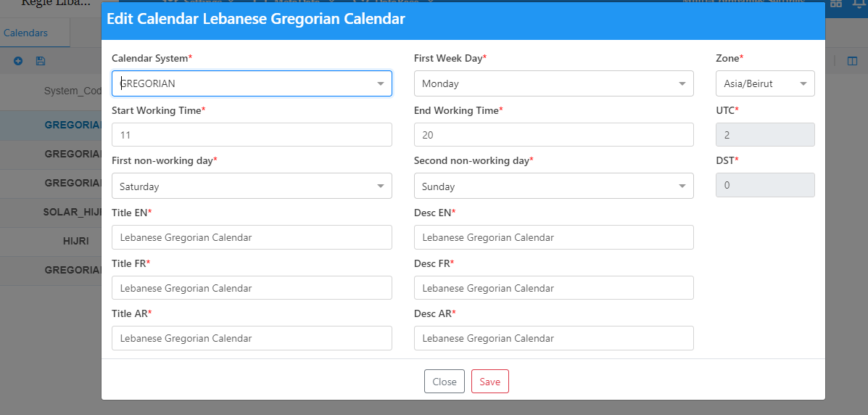This screenshot has height=415, width=868.
Task: Click the Start Working Time field
Action: 252,135
